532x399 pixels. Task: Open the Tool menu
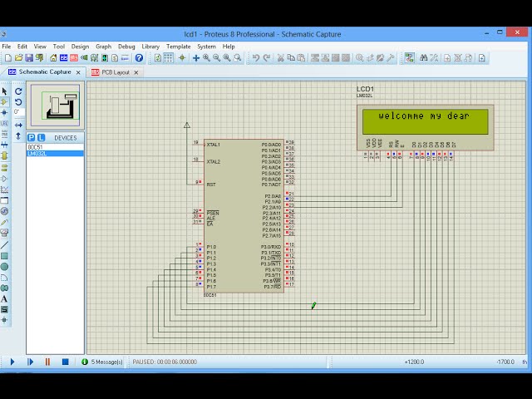[59, 47]
